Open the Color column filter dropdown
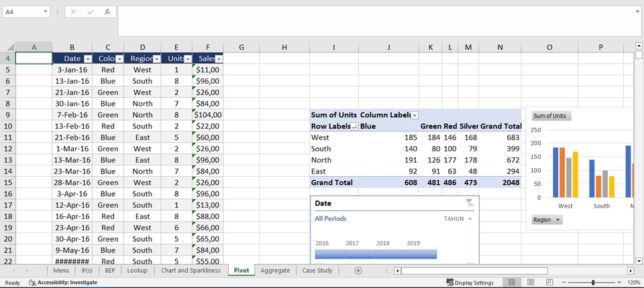The height and width of the screenshot is (288, 644). point(119,59)
